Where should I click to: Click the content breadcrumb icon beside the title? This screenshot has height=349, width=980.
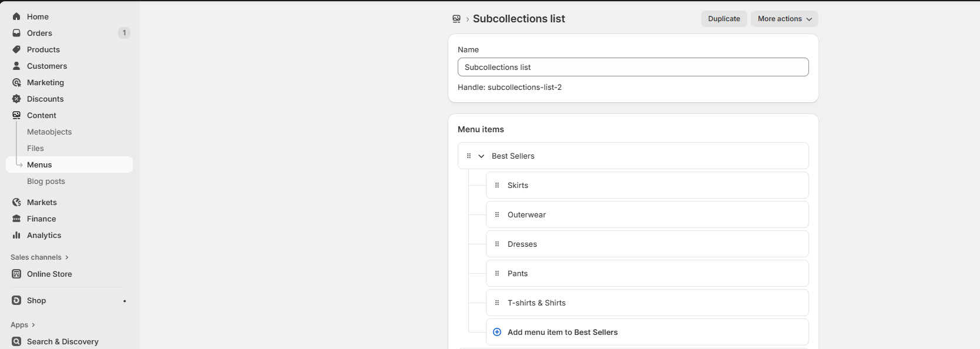point(457,19)
